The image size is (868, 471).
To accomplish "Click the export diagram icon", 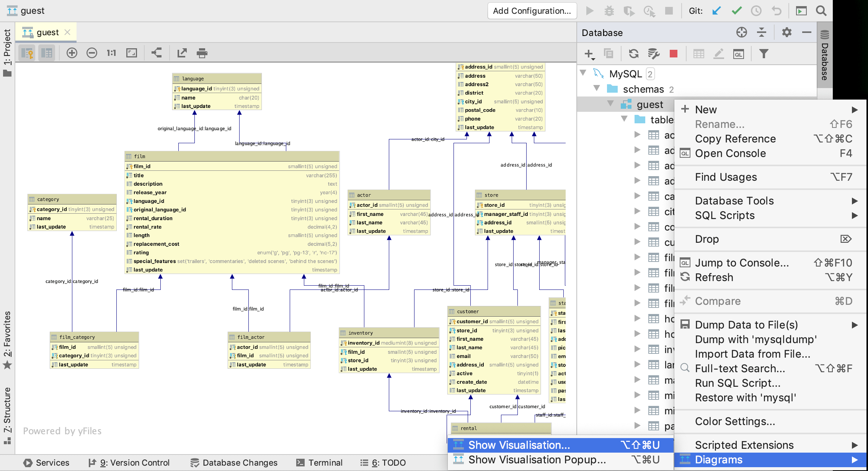I will (181, 53).
